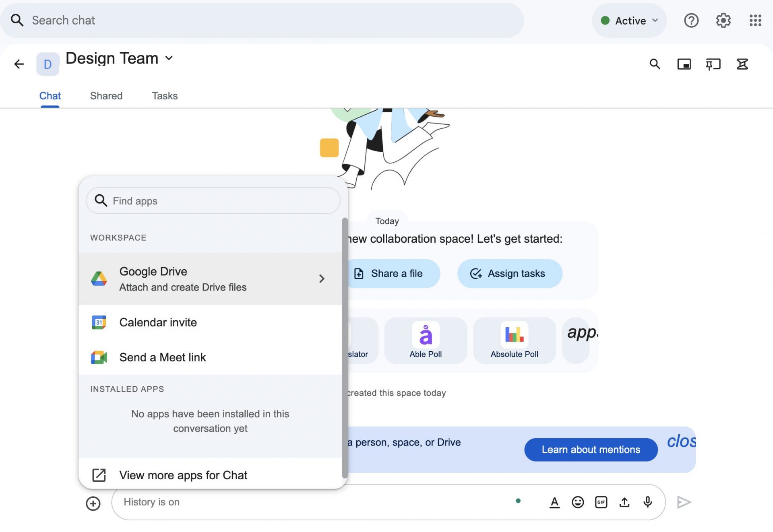Open Chat settings with the gear icon

(723, 21)
